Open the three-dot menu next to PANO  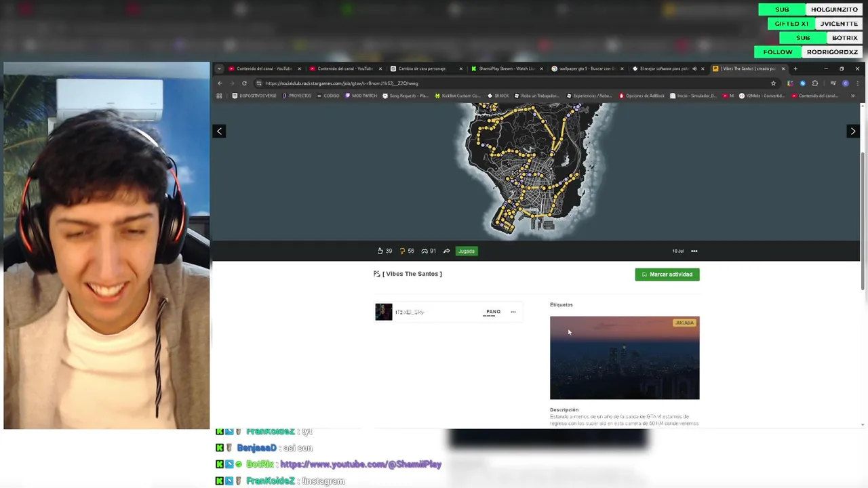point(513,312)
